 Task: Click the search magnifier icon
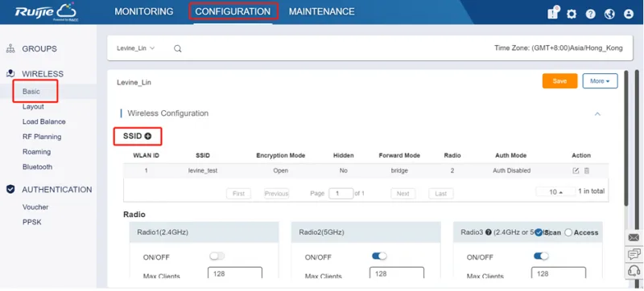tap(177, 48)
